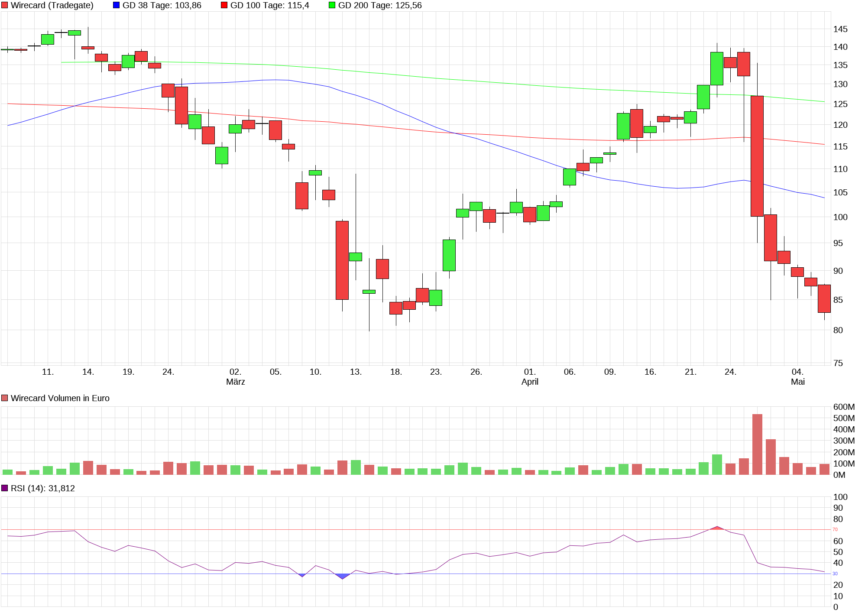This screenshot has height=616, width=865.
Task: Click the RSI (14): 31,812 label
Action: click(x=42, y=488)
